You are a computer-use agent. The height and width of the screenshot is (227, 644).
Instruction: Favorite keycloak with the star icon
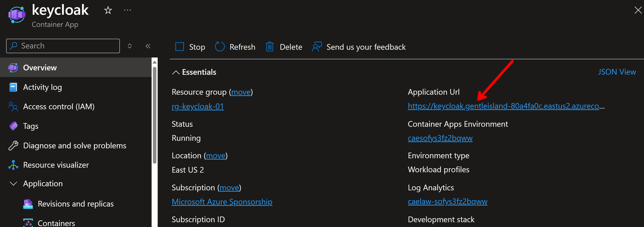pyautogui.click(x=108, y=10)
